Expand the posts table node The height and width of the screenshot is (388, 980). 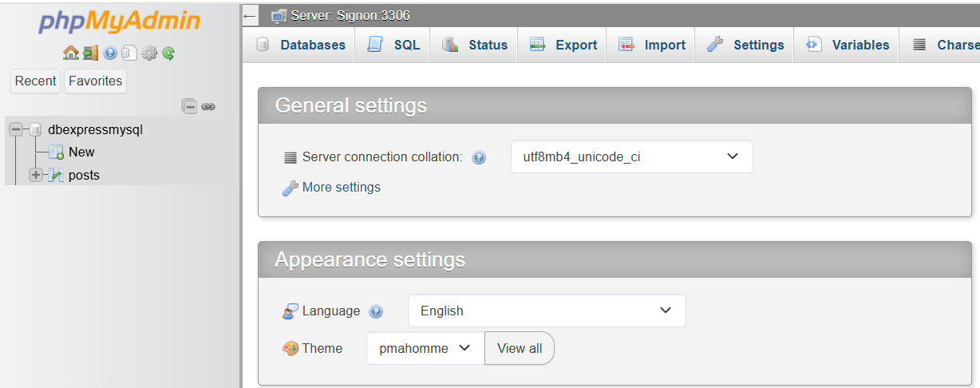coord(36,175)
